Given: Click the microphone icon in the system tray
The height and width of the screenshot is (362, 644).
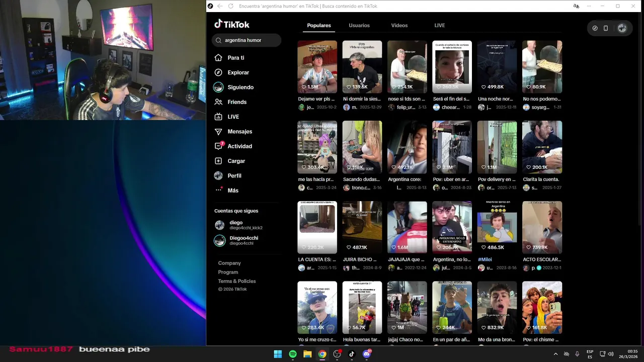Looking at the screenshot, I should pos(577,354).
